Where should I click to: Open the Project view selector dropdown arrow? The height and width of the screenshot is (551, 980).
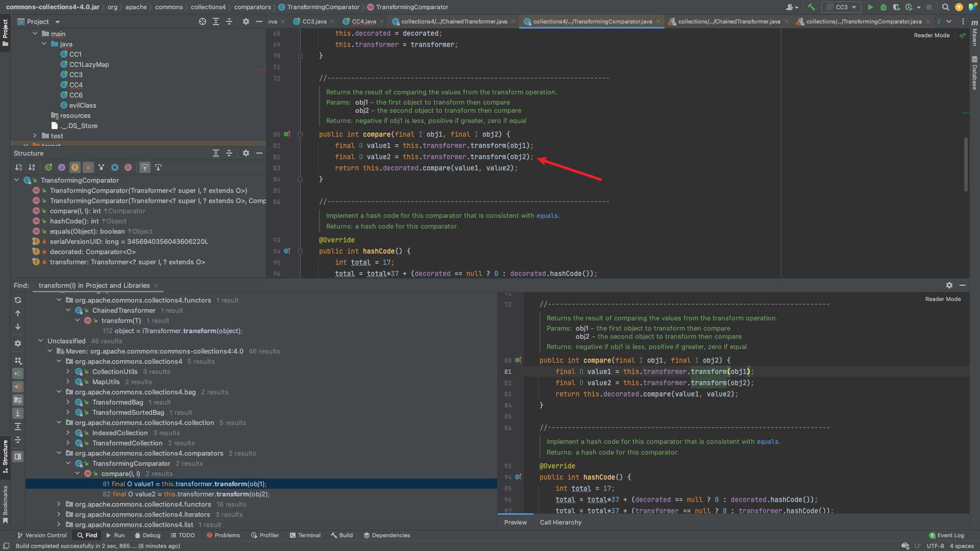[58, 22]
